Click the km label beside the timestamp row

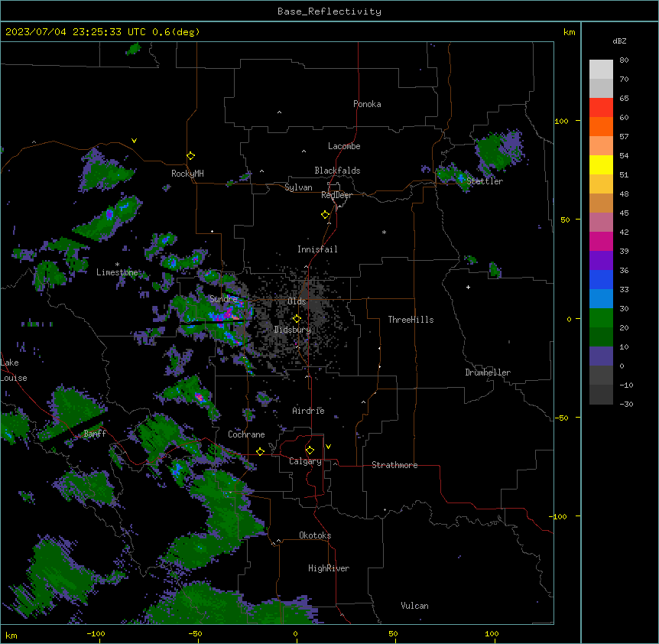(570, 32)
